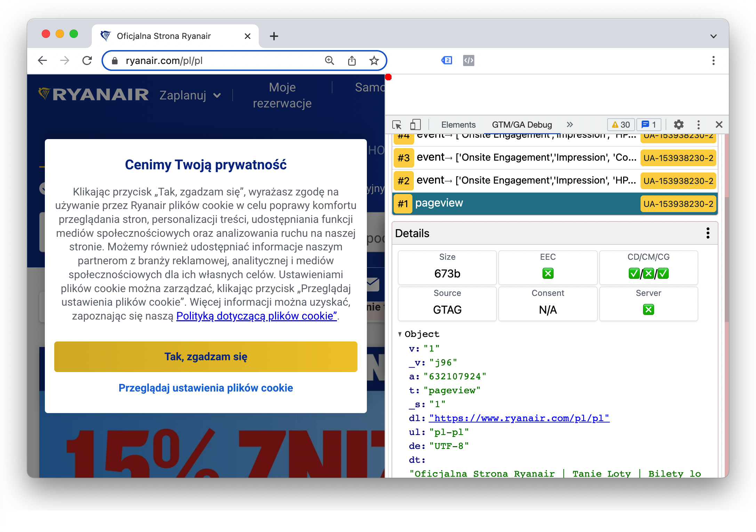Viewport: 756px width, 532px height.
Task: Close the Oficjalna Strona Ryanair tab
Action: pyautogui.click(x=248, y=36)
